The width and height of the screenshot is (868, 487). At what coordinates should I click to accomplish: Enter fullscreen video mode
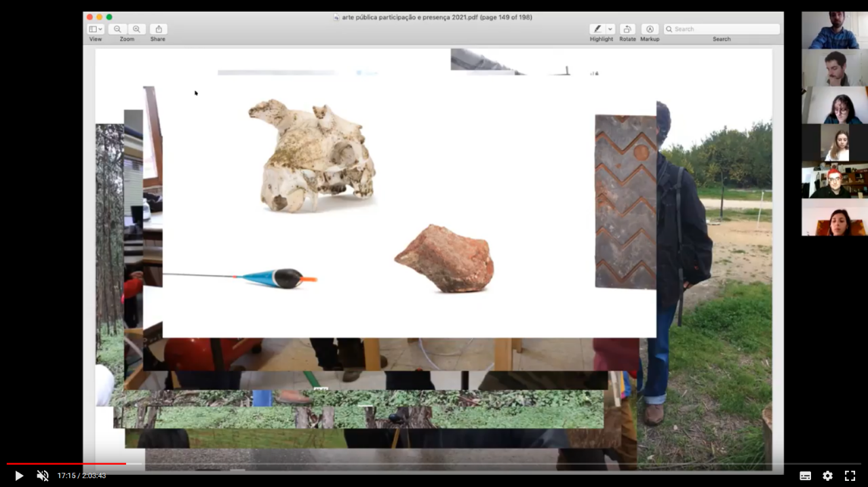point(850,475)
